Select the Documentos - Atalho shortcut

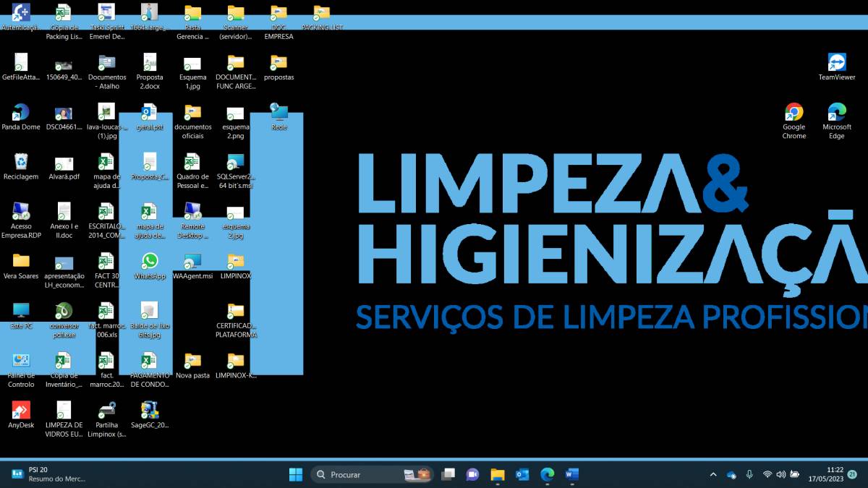107,71
